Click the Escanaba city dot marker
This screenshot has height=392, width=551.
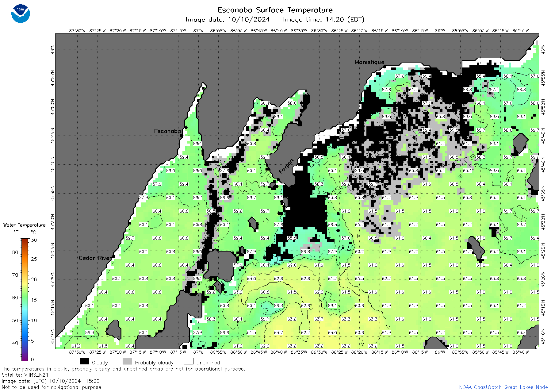[181, 136]
